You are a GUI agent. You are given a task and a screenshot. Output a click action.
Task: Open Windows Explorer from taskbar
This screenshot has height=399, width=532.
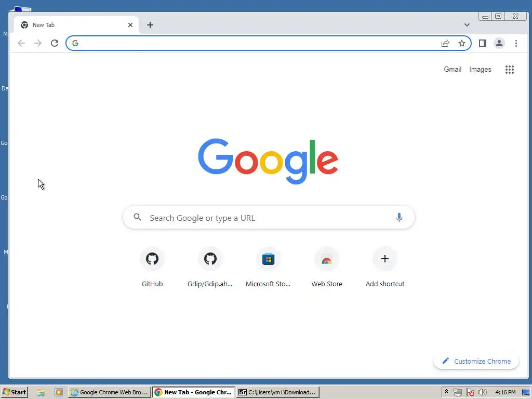click(x=41, y=393)
